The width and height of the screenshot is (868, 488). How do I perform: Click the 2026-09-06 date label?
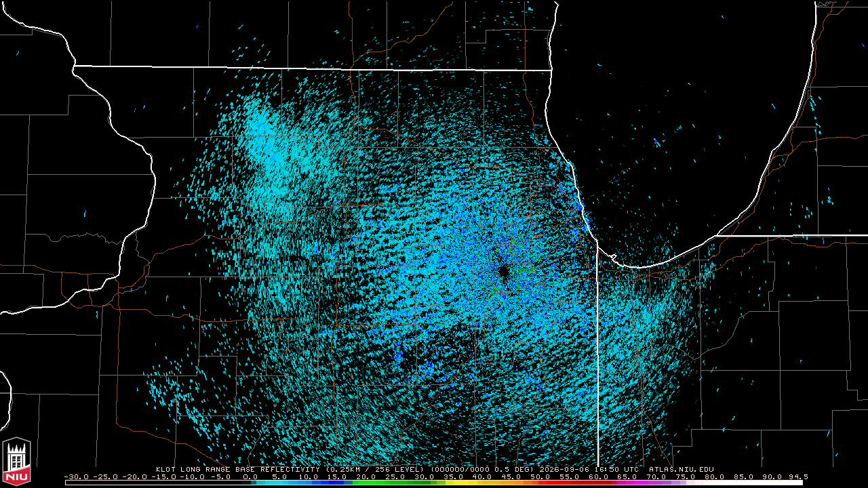565,469
